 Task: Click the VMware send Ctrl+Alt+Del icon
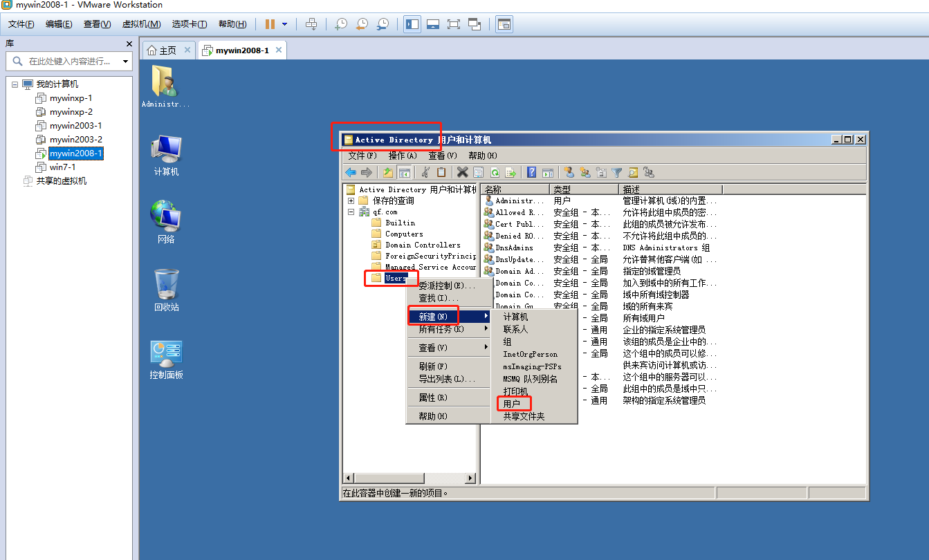311,24
